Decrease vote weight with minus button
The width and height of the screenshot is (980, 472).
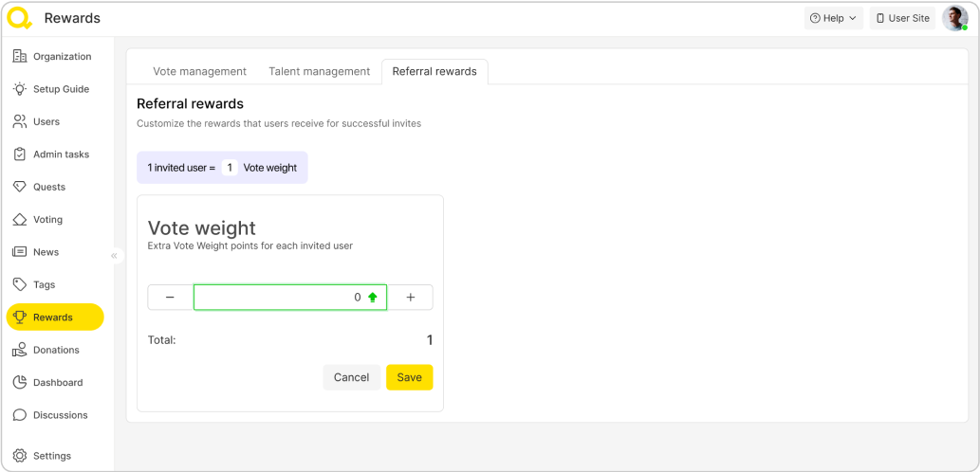170,298
